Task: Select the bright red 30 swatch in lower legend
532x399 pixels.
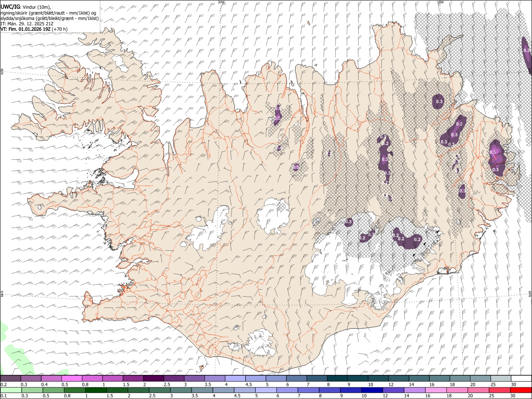Action: tap(521, 390)
